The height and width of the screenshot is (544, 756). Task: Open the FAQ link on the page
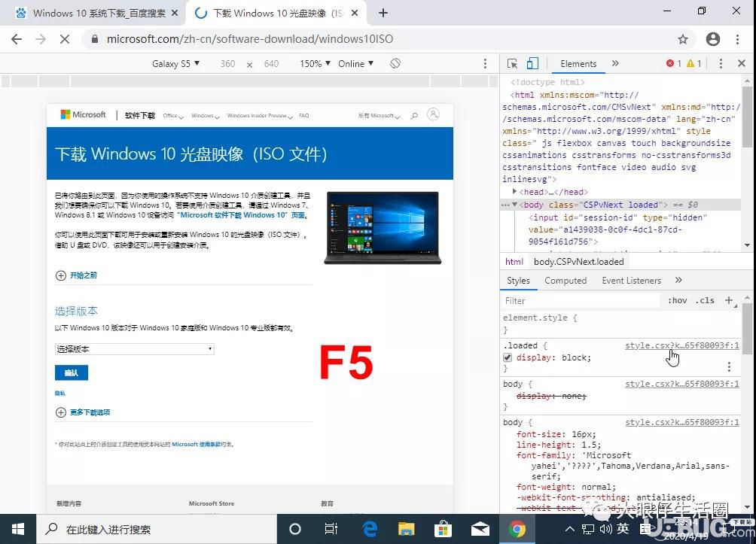(x=303, y=116)
